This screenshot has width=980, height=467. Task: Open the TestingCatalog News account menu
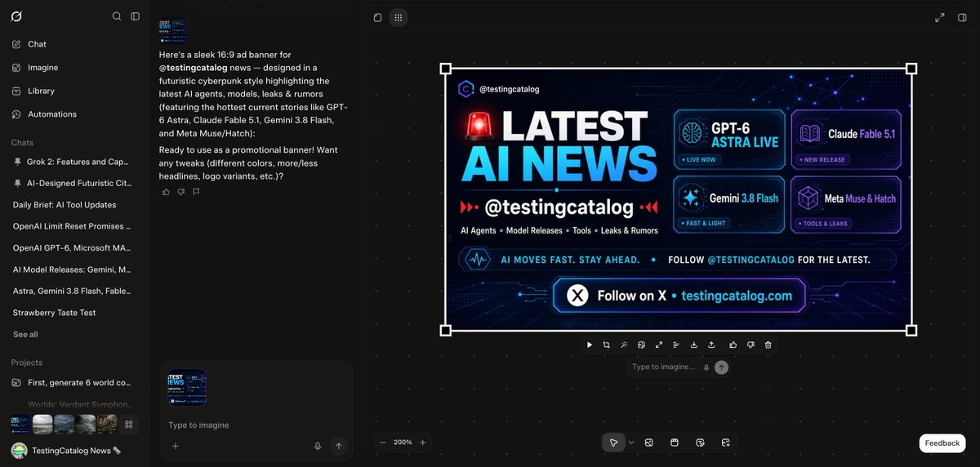[66, 451]
